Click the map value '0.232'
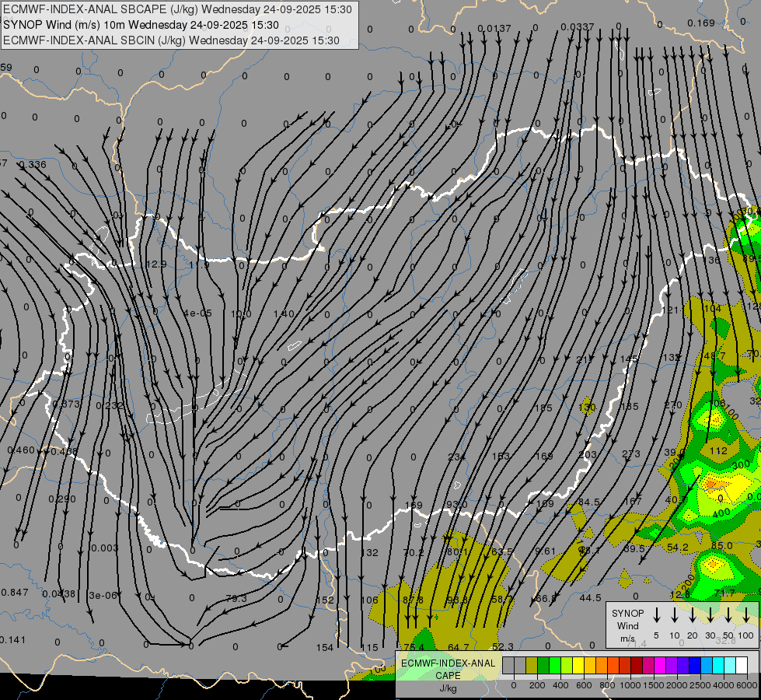Screen dimensions: 761x700 (x=110, y=406)
